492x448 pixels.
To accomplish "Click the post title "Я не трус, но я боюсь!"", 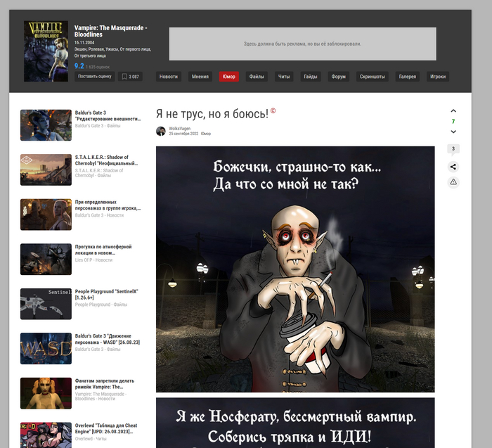I will pyautogui.click(x=212, y=114).
